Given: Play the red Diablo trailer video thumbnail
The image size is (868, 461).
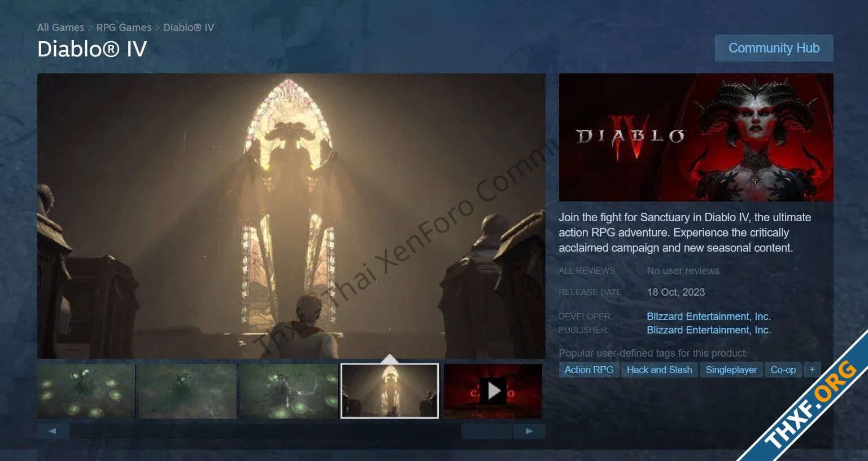Looking at the screenshot, I should (493, 390).
